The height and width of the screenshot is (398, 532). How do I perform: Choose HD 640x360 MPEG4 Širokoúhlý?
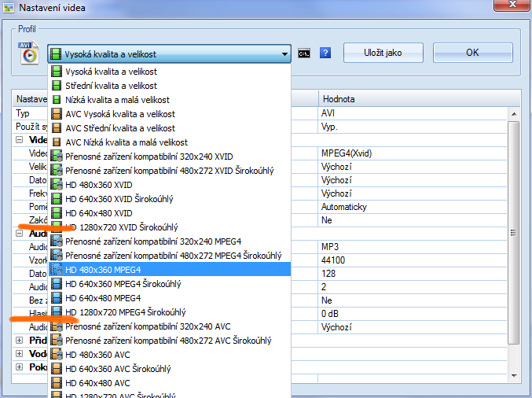click(x=170, y=284)
